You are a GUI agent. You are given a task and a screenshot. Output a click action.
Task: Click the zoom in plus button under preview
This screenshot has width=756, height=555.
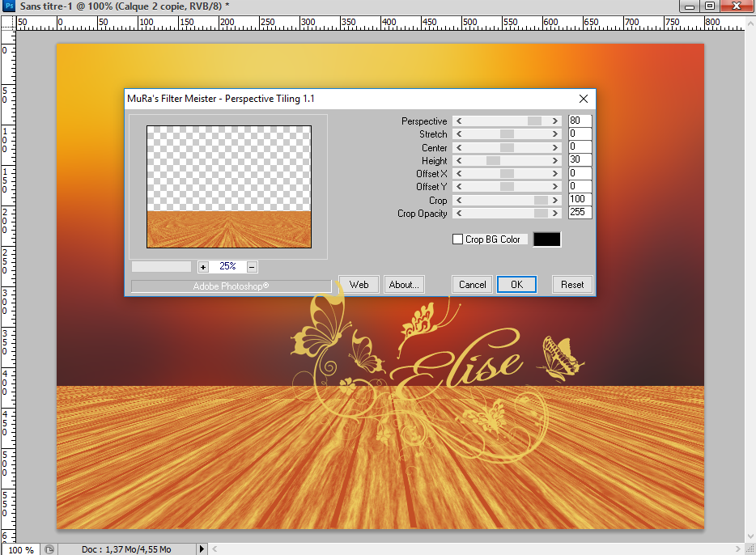click(x=202, y=266)
